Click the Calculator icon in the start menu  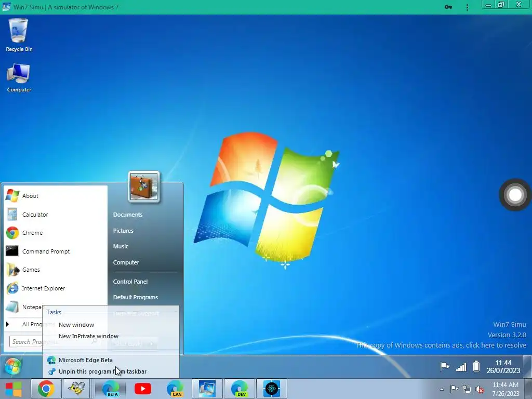point(12,215)
